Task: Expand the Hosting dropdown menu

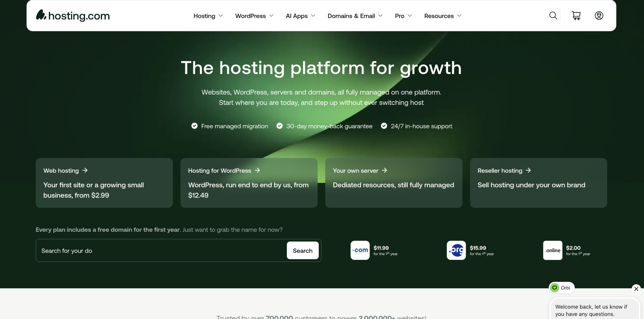Action: pos(208,16)
